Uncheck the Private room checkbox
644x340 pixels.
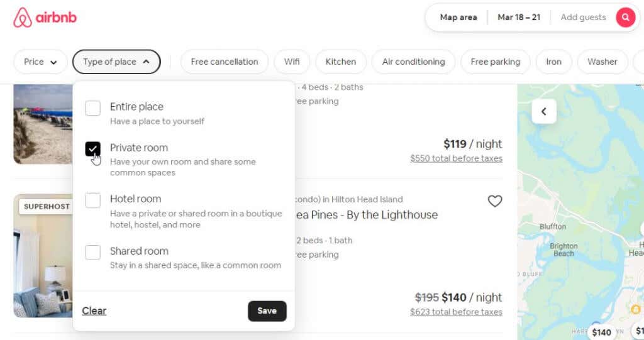(x=93, y=149)
